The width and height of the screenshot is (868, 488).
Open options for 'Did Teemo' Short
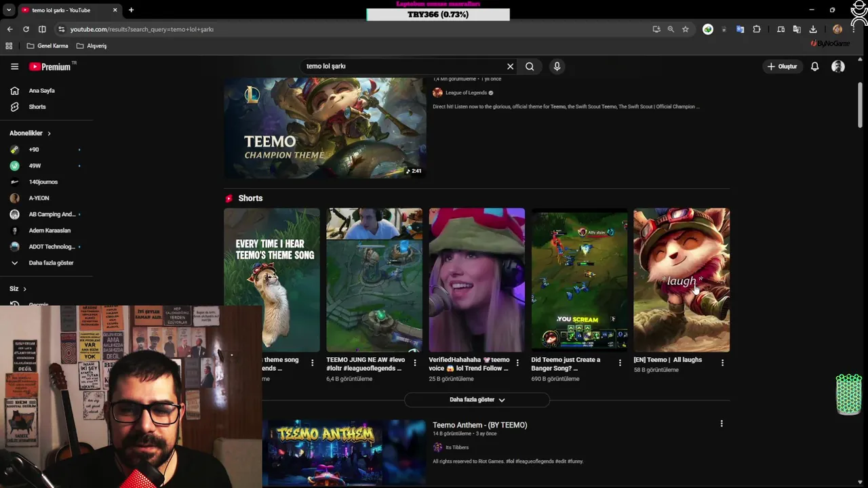pos(620,363)
